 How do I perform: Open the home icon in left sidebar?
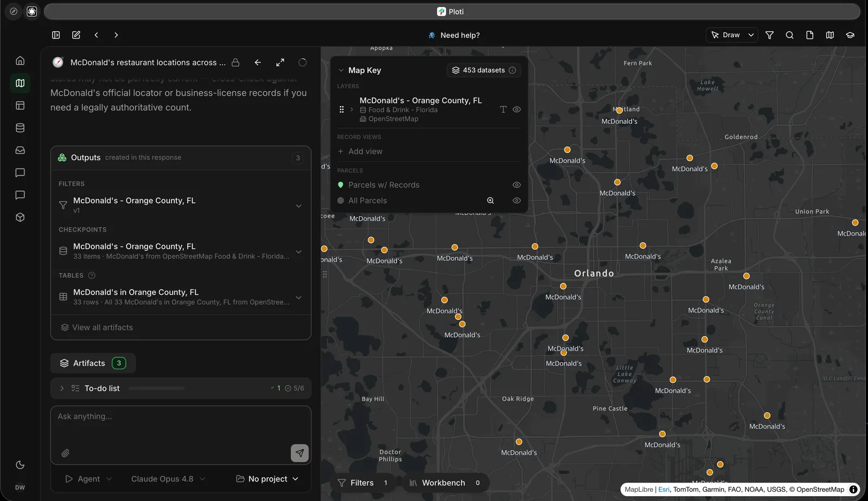(x=20, y=61)
